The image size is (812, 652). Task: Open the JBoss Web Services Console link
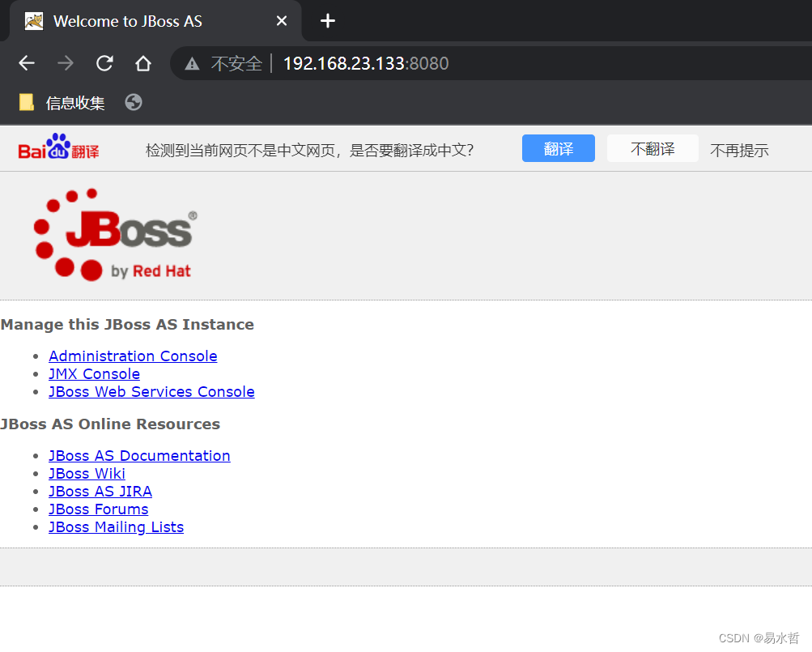(151, 391)
